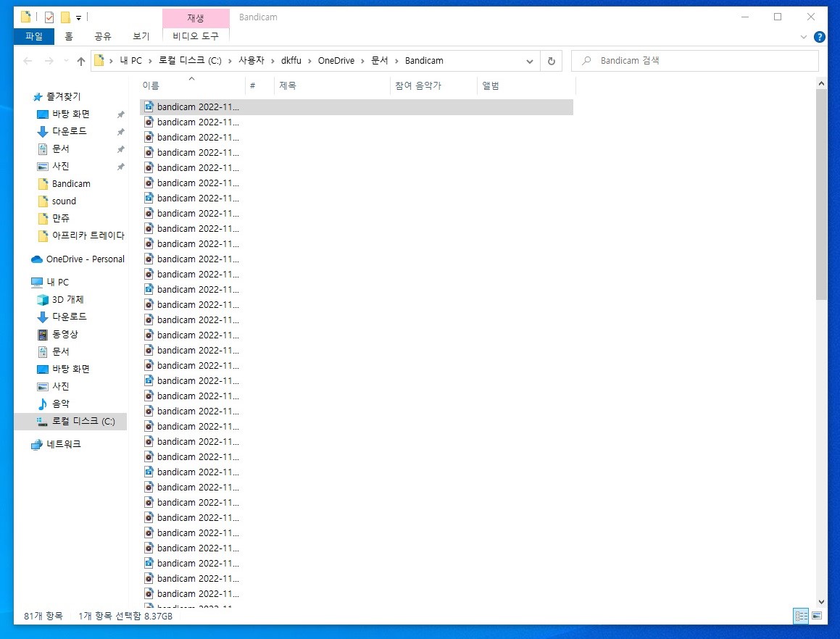Open the 비디오 도구 tab
The height and width of the screenshot is (639, 840).
coord(196,36)
